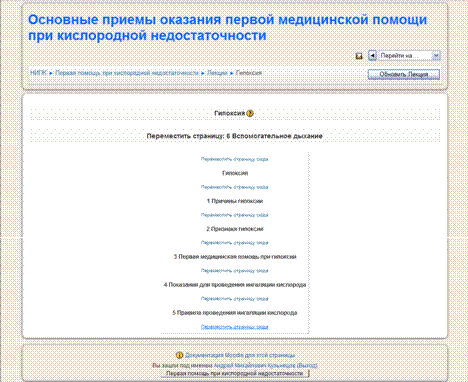468x382 pixels.
Task: Click the Выход logout link
Action: pos(307,365)
